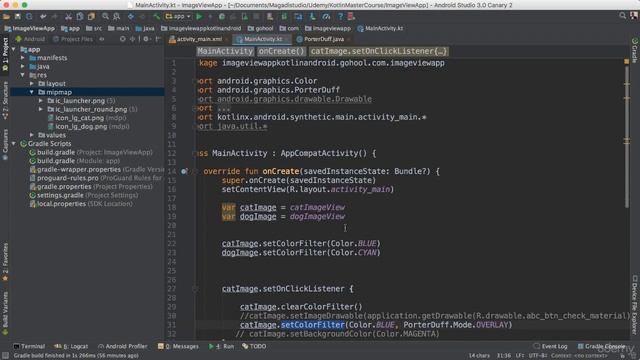Click the Debug app bug icon
The image size is (640, 360).
[222, 17]
